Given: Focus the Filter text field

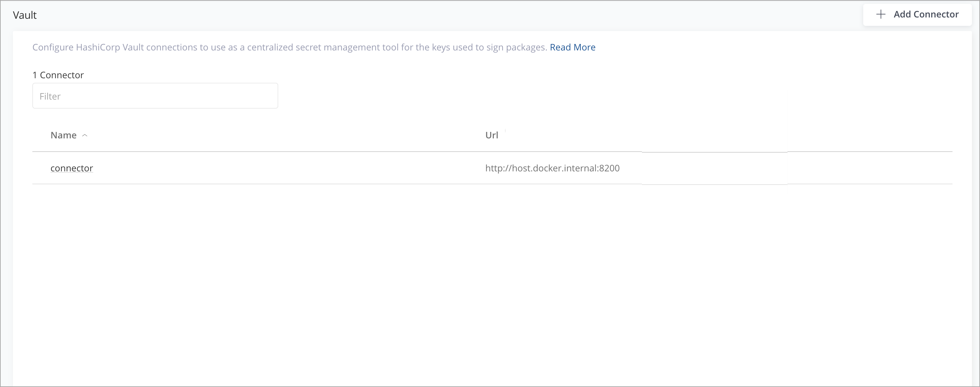Looking at the screenshot, I should pos(155,96).
